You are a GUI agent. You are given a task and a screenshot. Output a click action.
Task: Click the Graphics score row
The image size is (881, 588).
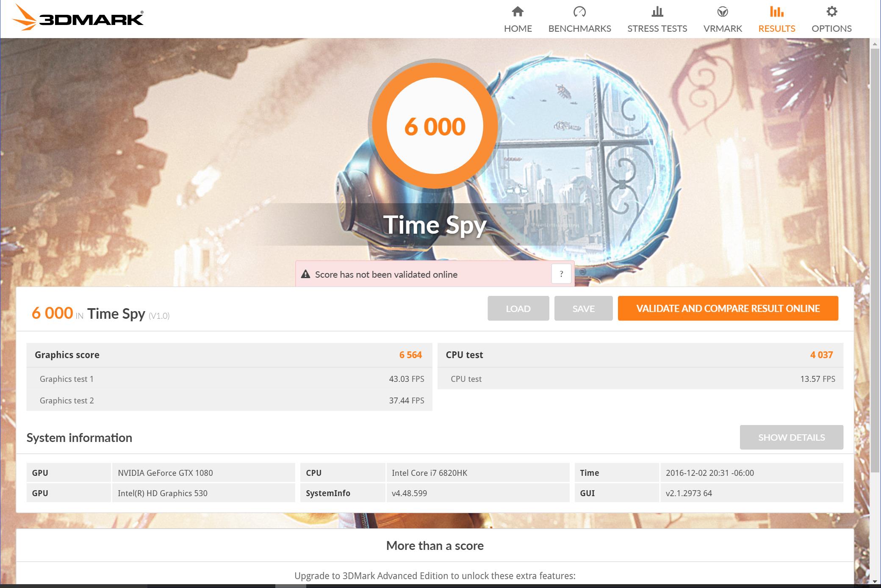tap(229, 355)
